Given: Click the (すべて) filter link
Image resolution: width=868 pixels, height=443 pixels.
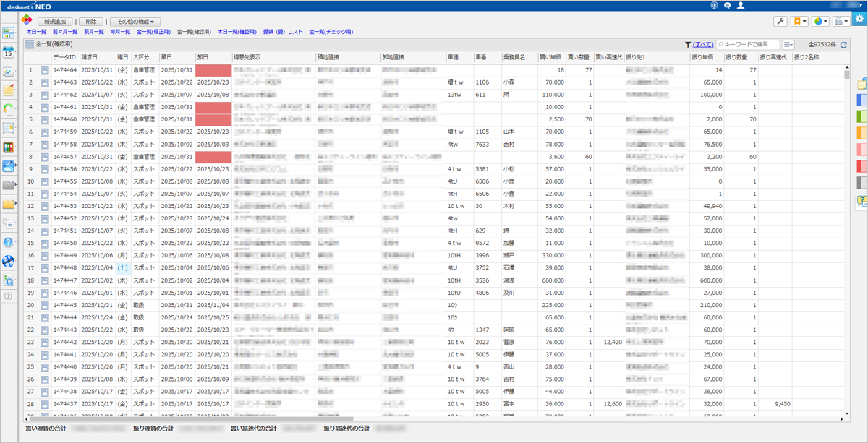Looking at the screenshot, I should pos(702,45).
